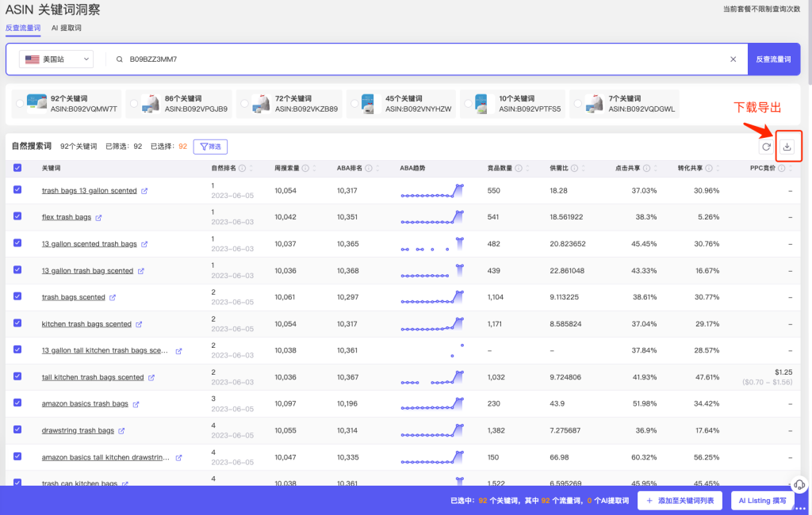The height and width of the screenshot is (515, 812).
Task: Uncheck flex trash bags row
Action: [17, 216]
